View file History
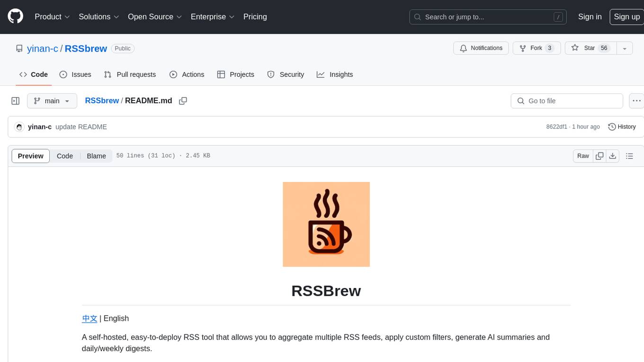This screenshot has width=644, height=362. 622,127
